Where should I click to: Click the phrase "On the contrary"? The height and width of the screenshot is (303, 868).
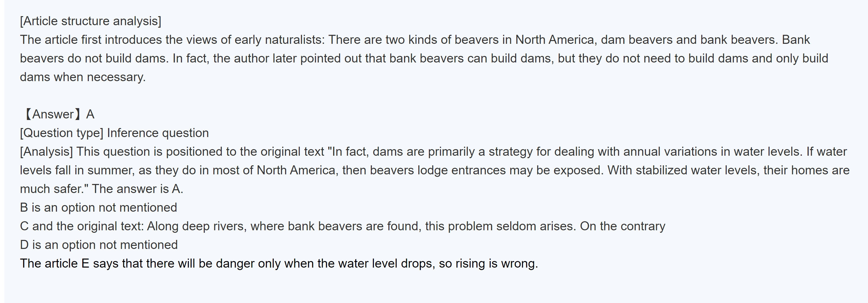(622, 226)
